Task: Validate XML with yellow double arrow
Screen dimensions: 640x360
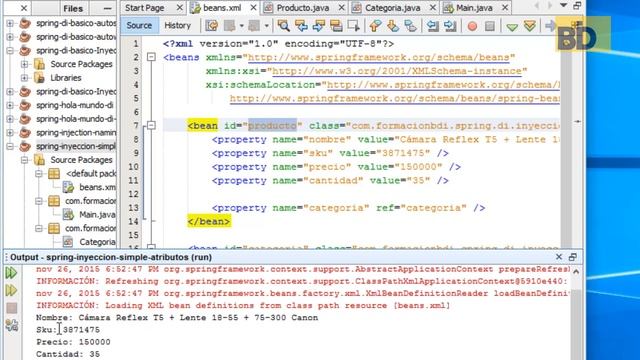Action: click(530, 26)
